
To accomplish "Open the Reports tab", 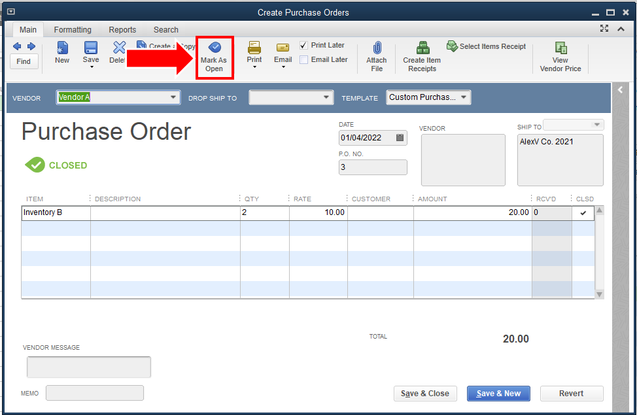I will [122, 30].
